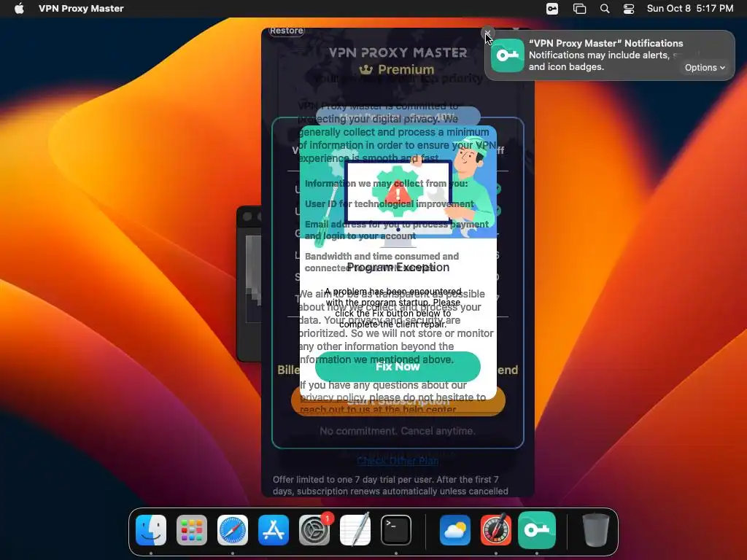Click VPN Proxy Master key icon in dock
This screenshot has width=747, height=560.
click(x=537, y=530)
